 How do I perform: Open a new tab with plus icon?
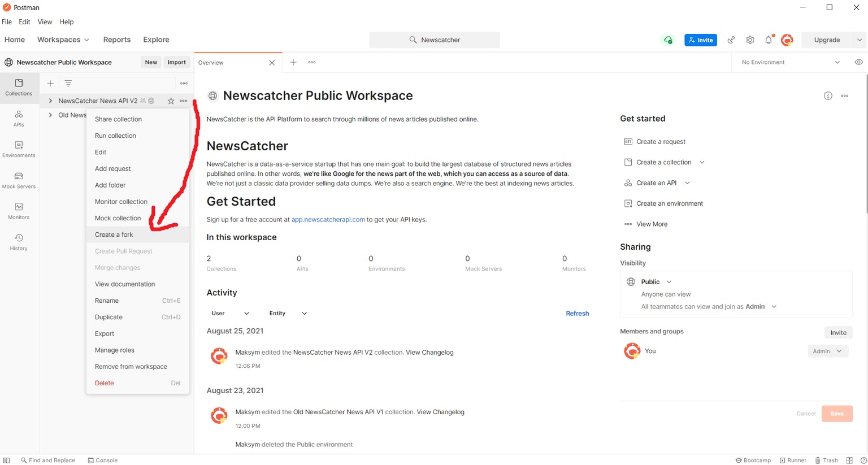tap(293, 62)
